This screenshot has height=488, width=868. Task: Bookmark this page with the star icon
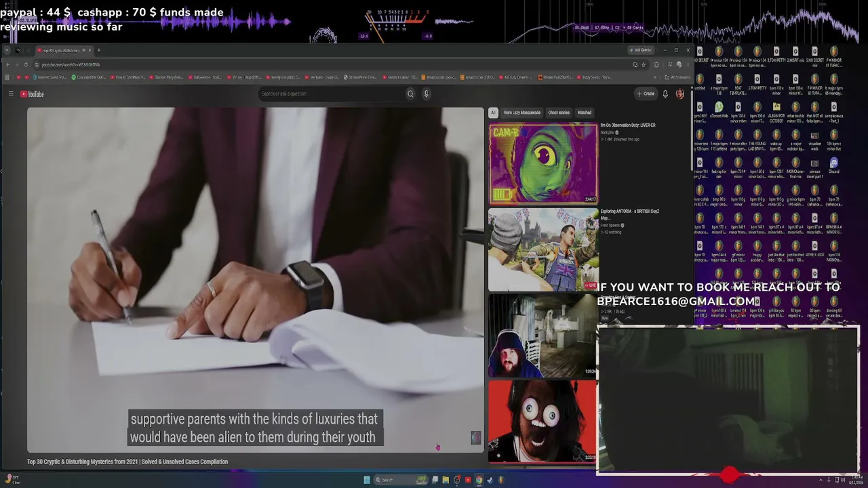point(644,64)
